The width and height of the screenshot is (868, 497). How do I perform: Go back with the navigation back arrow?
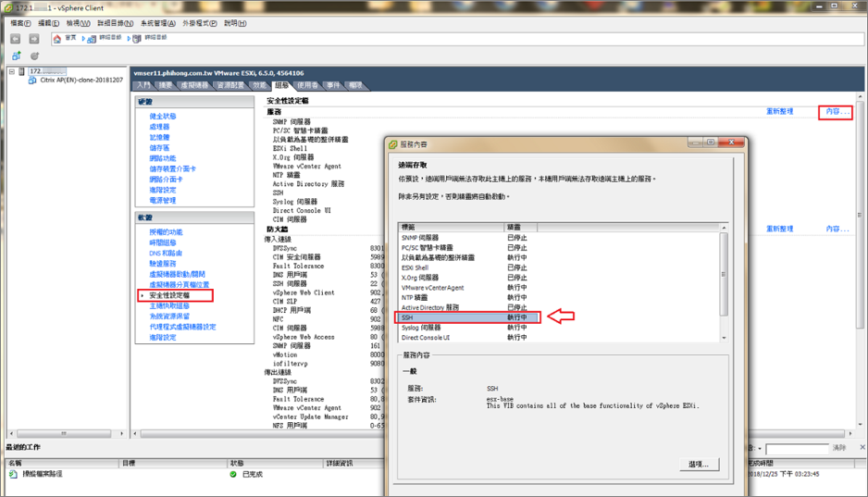tap(16, 39)
